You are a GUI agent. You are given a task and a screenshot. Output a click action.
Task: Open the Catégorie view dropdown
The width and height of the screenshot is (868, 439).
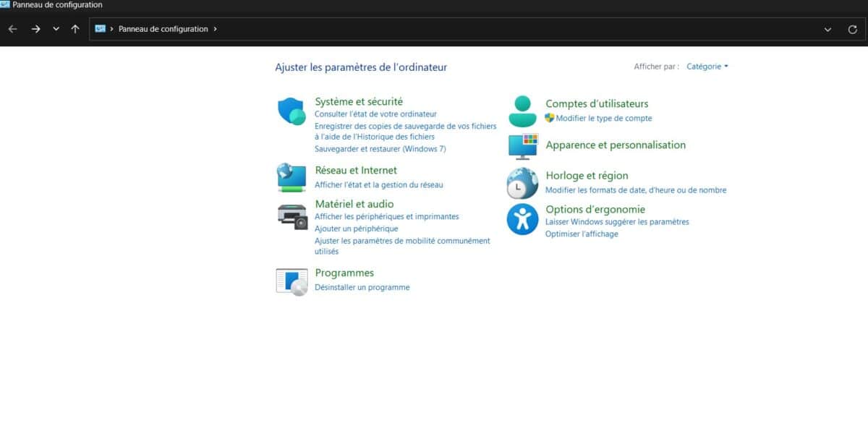click(x=707, y=67)
